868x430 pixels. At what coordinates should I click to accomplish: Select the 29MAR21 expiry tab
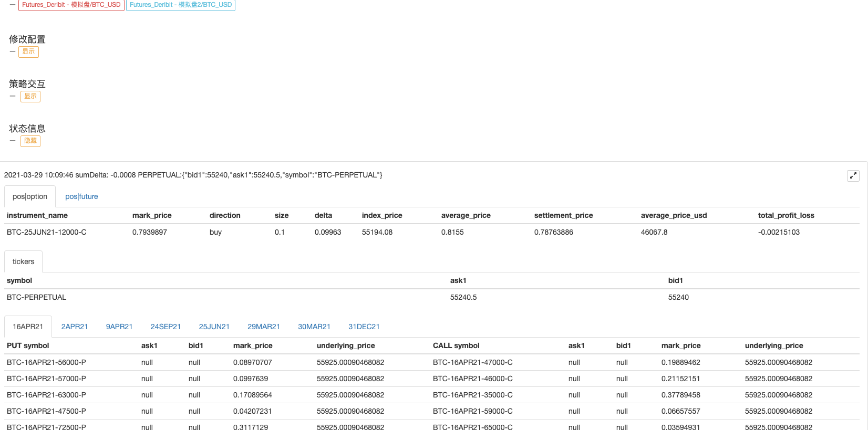click(264, 327)
